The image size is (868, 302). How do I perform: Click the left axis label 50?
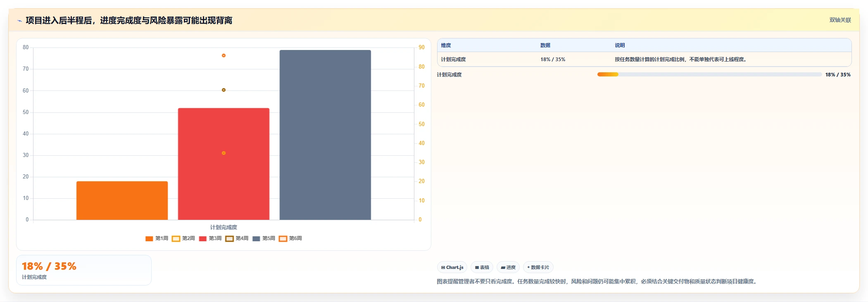[26, 112]
